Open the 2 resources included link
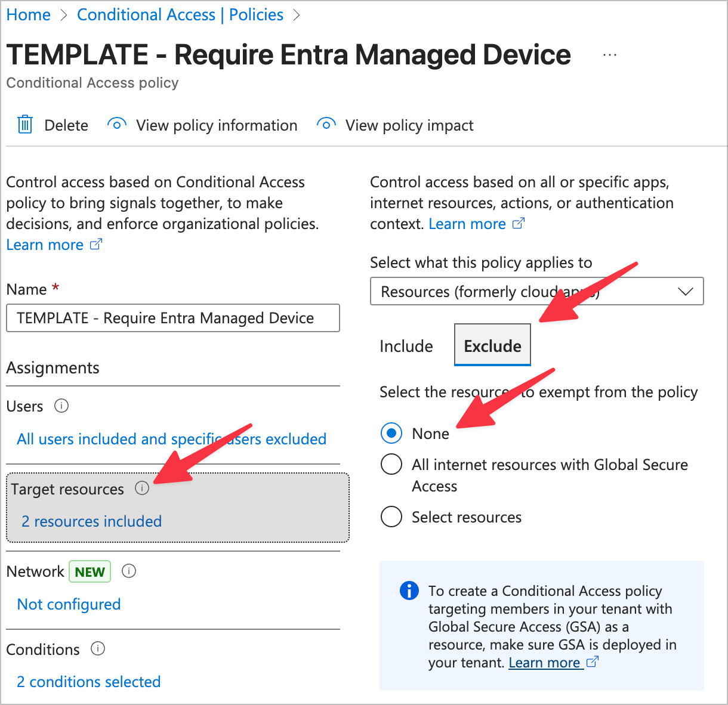The height and width of the screenshot is (705, 728). click(92, 521)
